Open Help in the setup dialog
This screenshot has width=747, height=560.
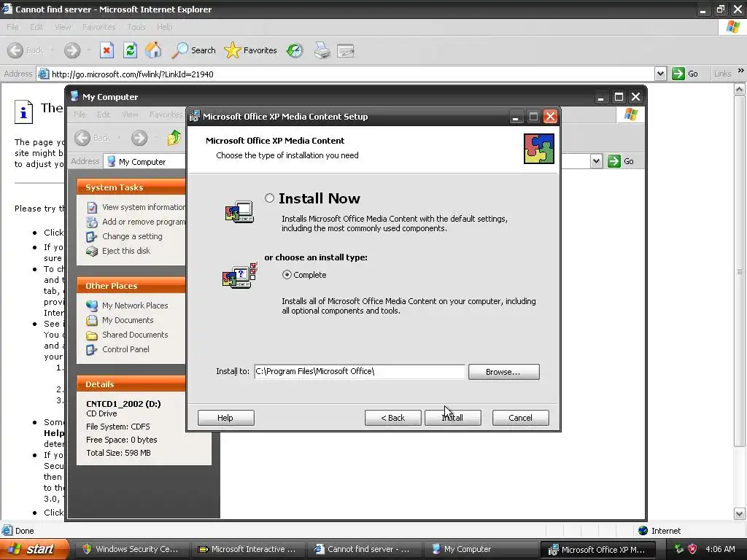(226, 418)
